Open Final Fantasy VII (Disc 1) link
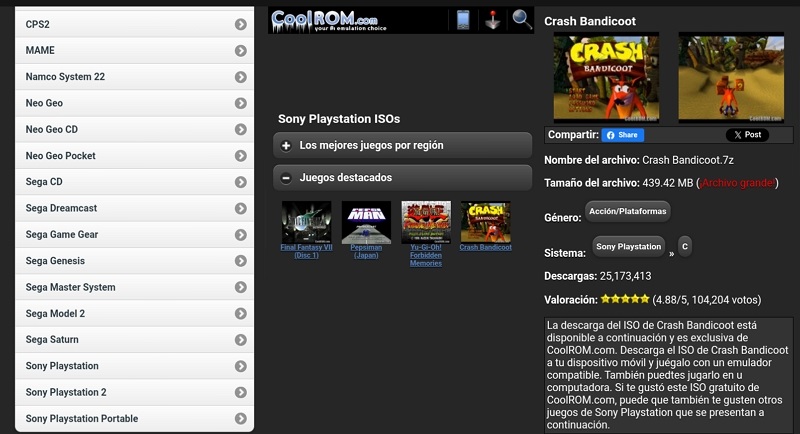 click(306, 251)
